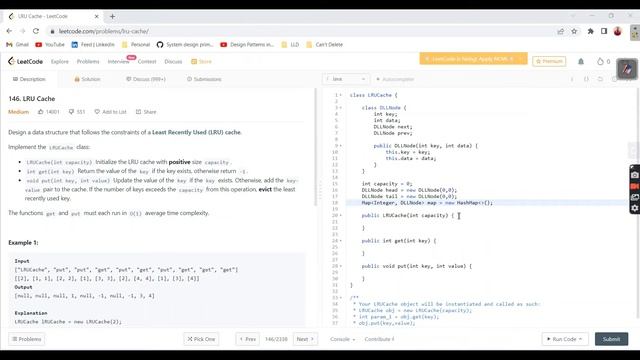Switch to the Solution tab

[87, 79]
